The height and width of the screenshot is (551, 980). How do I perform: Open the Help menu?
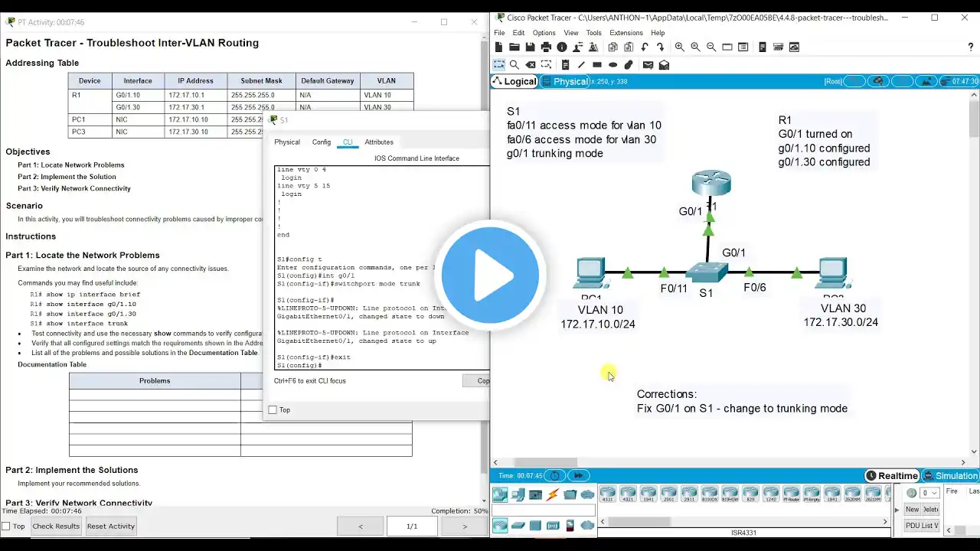point(658,33)
